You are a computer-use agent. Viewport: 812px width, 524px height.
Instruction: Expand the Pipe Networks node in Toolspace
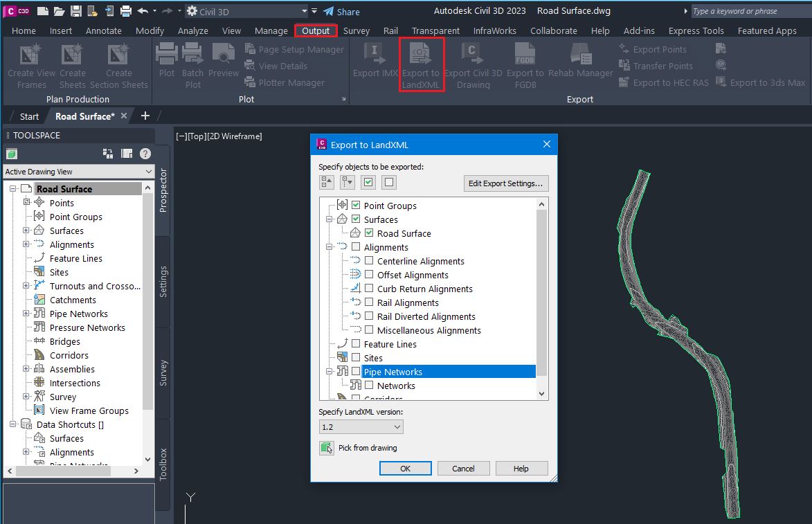[26, 314]
